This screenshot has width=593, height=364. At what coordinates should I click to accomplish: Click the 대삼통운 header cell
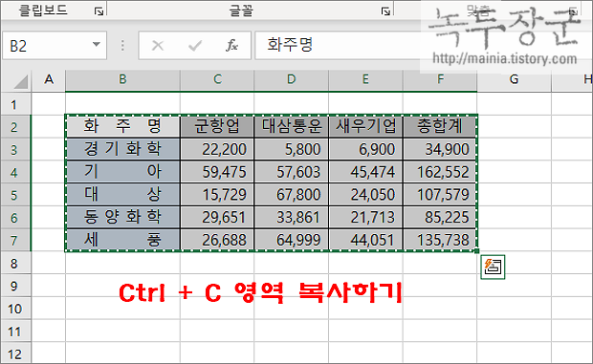pyautogui.click(x=291, y=126)
